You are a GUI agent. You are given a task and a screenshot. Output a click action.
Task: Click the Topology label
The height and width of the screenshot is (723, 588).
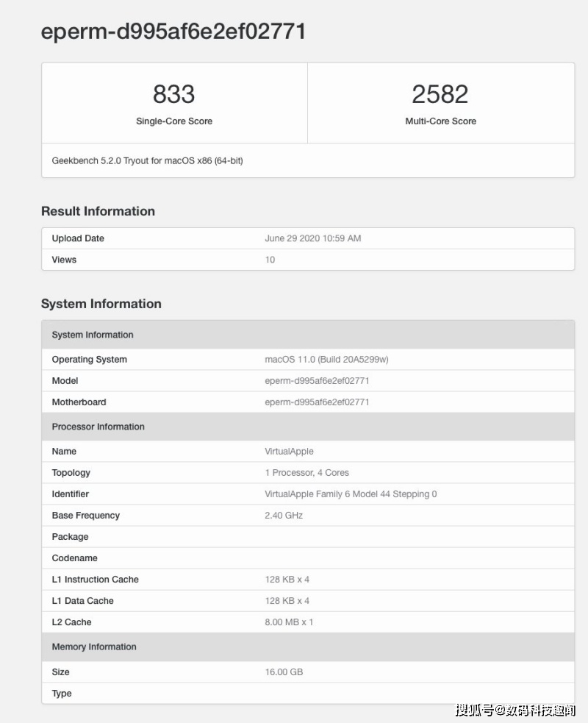click(x=71, y=473)
